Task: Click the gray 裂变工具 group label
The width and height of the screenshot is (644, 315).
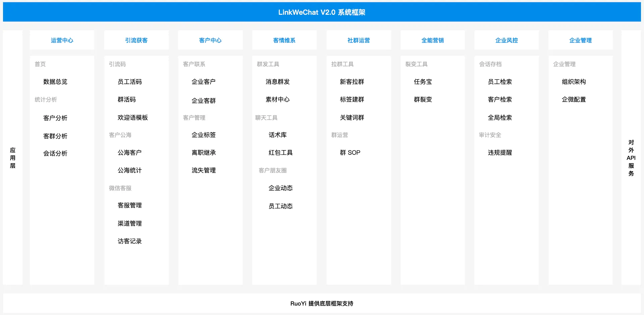Action: [x=417, y=64]
